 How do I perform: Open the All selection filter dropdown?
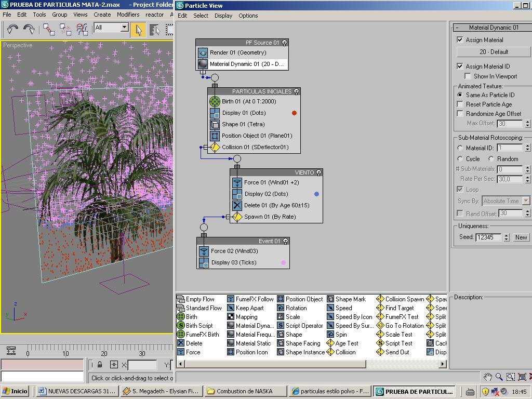click(125, 27)
